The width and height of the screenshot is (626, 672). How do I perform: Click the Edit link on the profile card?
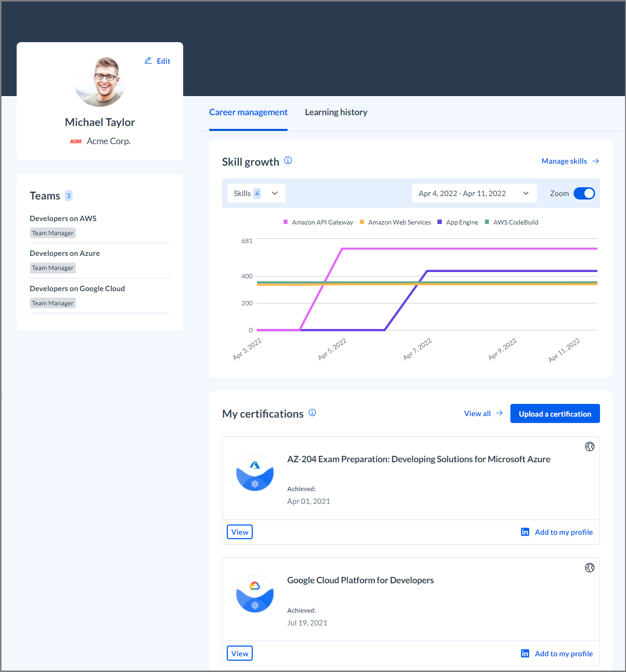[x=164, y=61]
